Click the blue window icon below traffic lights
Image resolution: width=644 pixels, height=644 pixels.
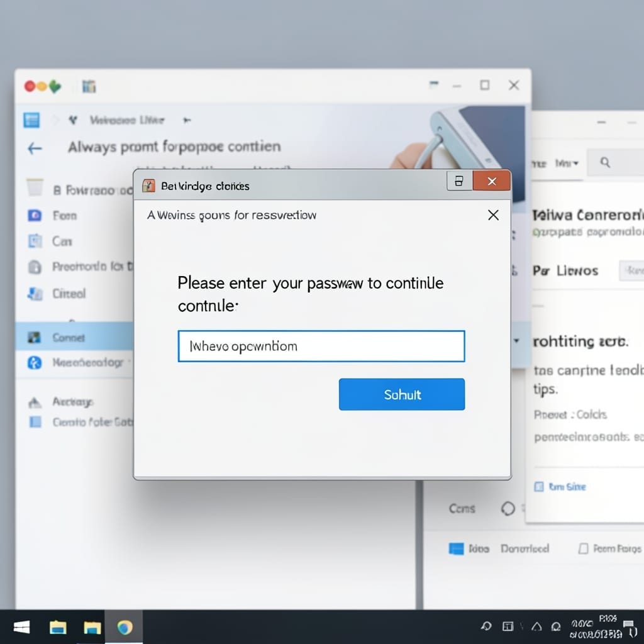click(31, 120)
